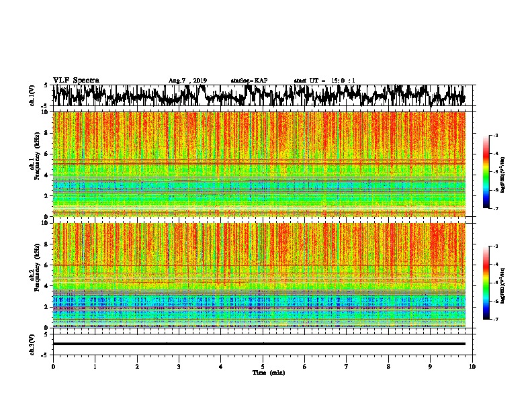Click the time axis tick label "10"
532x411 pixels.
[x=472, y=367]
